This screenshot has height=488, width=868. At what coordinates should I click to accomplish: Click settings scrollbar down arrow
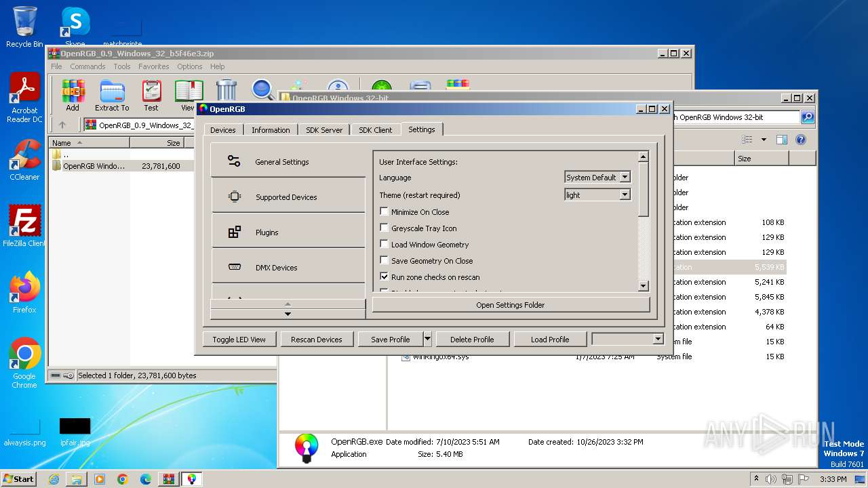pos(644,286)
